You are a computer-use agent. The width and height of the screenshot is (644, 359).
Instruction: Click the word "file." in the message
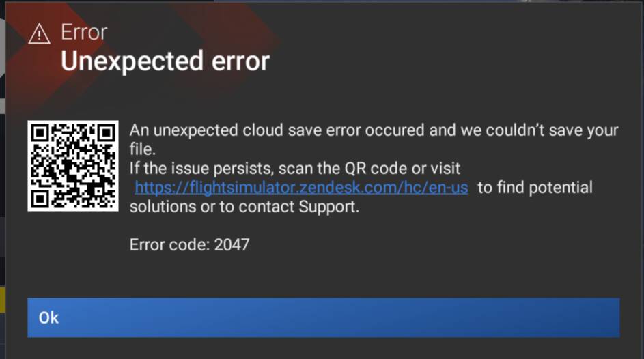[143, 149]
